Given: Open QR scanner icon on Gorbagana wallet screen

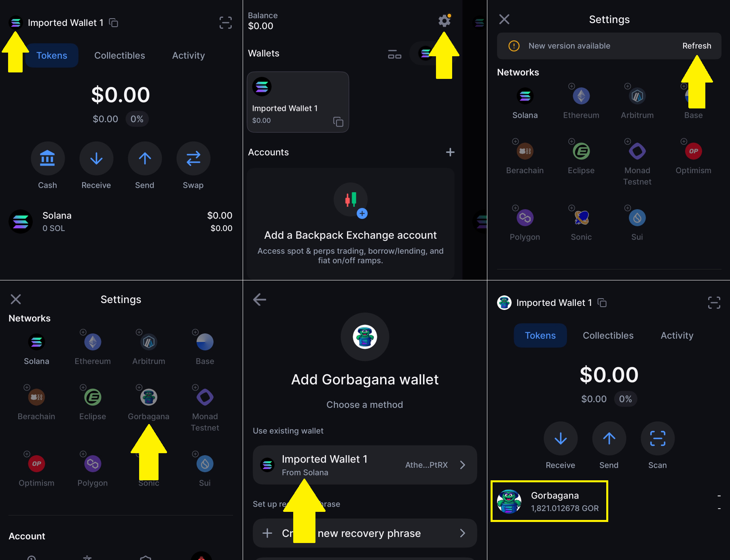Looking at the screenshot, I should (x=714, y=303).
